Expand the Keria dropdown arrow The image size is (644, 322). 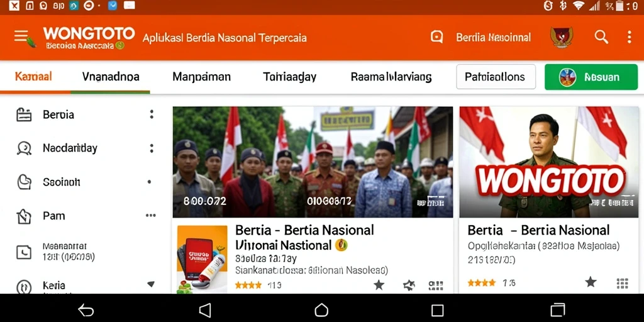tap(151, 284)
